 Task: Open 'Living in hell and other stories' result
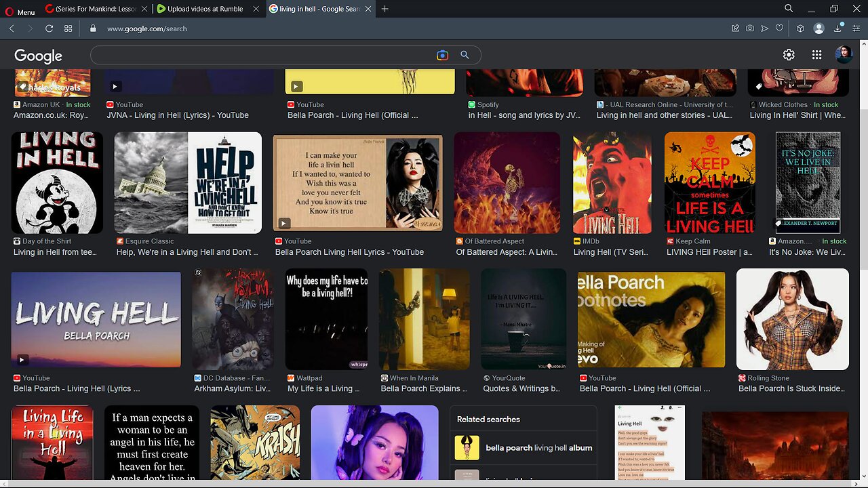click(x=665, y=115)
